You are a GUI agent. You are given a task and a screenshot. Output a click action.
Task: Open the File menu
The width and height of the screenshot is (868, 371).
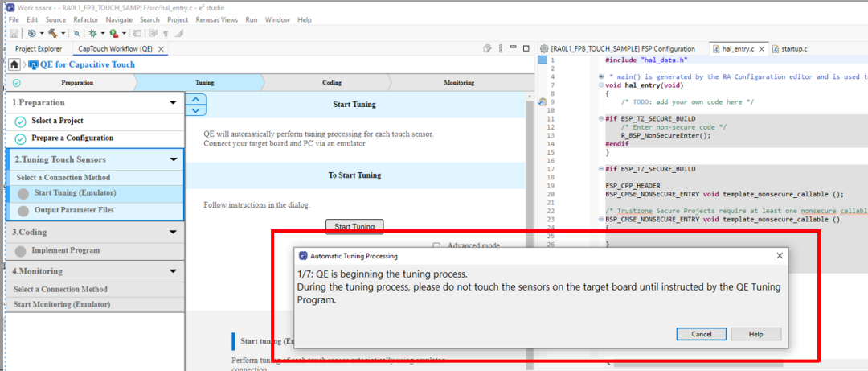[14, 19]
